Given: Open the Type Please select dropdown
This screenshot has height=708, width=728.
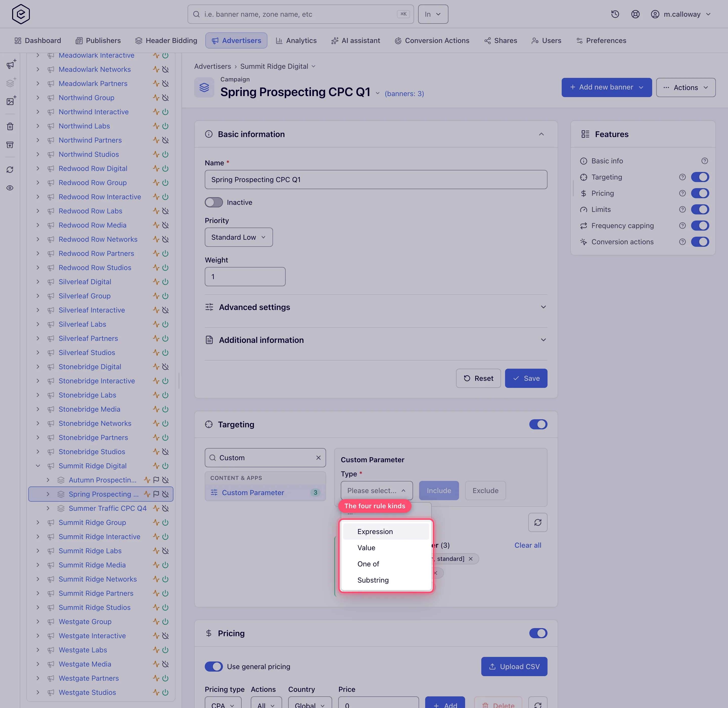Looking at the screenshot, I should point(377,491).
